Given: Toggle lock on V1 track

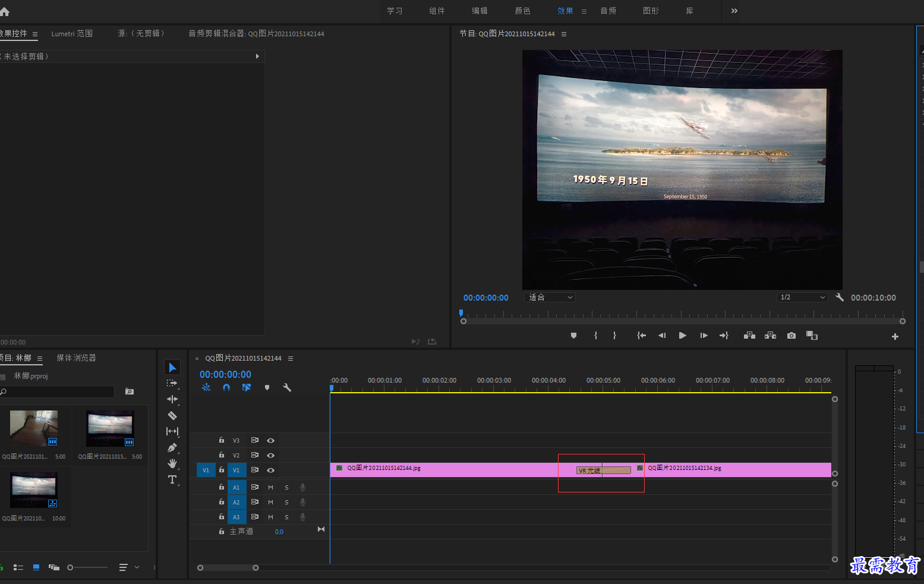Looking at the screenshot, I should (x=222, y=470).
